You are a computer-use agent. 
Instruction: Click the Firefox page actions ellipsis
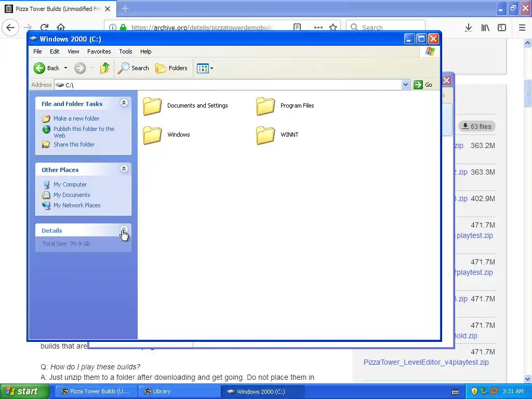pos(318,28)
